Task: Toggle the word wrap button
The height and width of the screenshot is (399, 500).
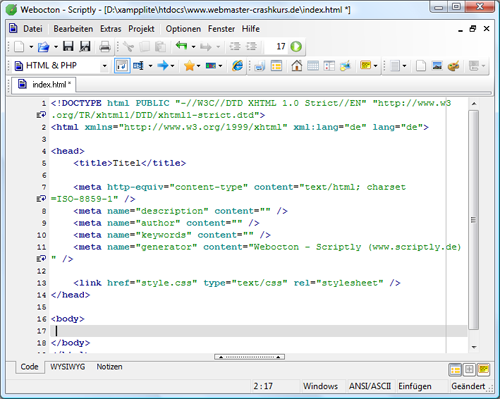Action: [x=122, y=66]
